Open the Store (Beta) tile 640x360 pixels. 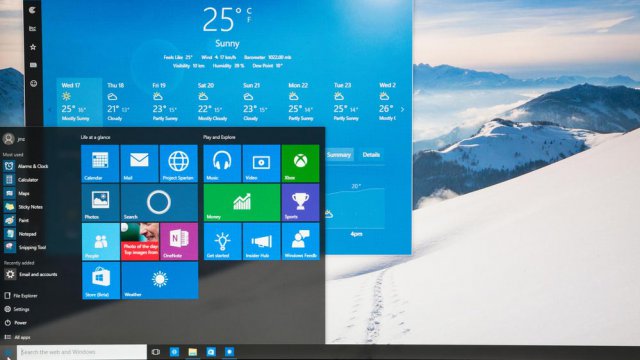pyautogui.click(x=101, y=281)
